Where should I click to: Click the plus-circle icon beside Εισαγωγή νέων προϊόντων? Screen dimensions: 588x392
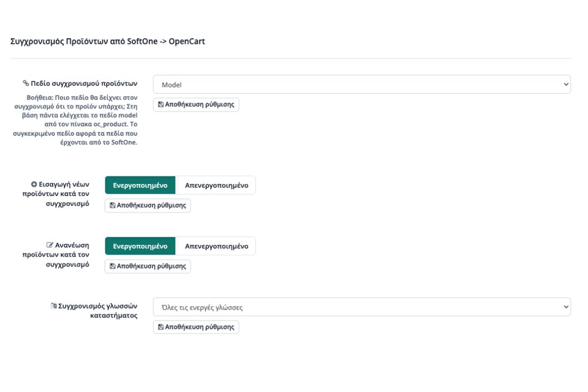click(34, 184)
